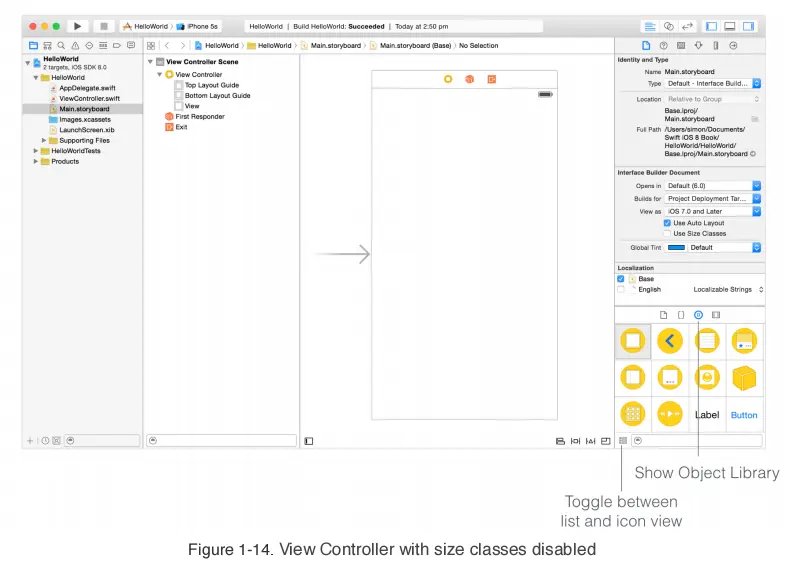Uncheck the Base localization
This screenshot has height=566, width=805.
[621, 279]
